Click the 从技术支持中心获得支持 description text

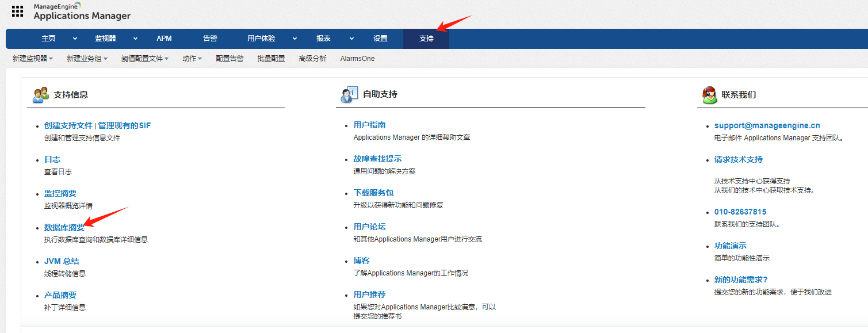[752, 181]
